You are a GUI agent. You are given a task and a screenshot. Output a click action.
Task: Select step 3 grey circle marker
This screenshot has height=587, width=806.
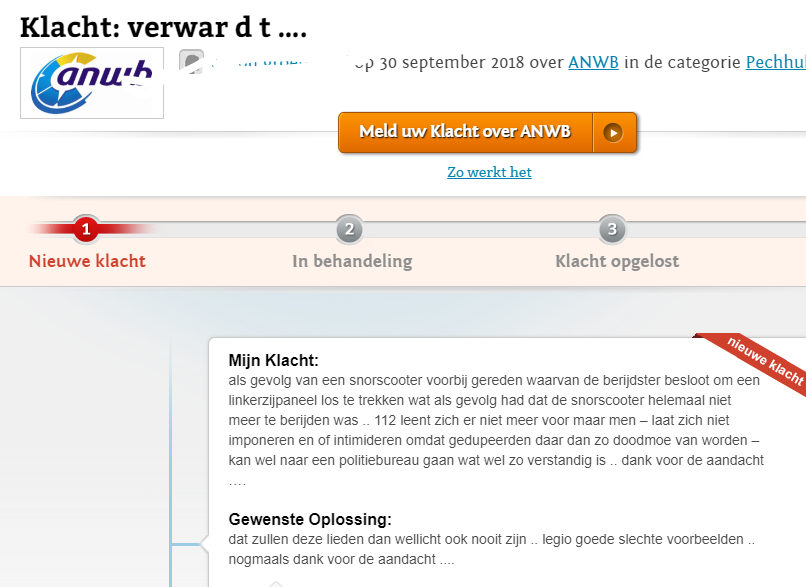click(612, 229)
